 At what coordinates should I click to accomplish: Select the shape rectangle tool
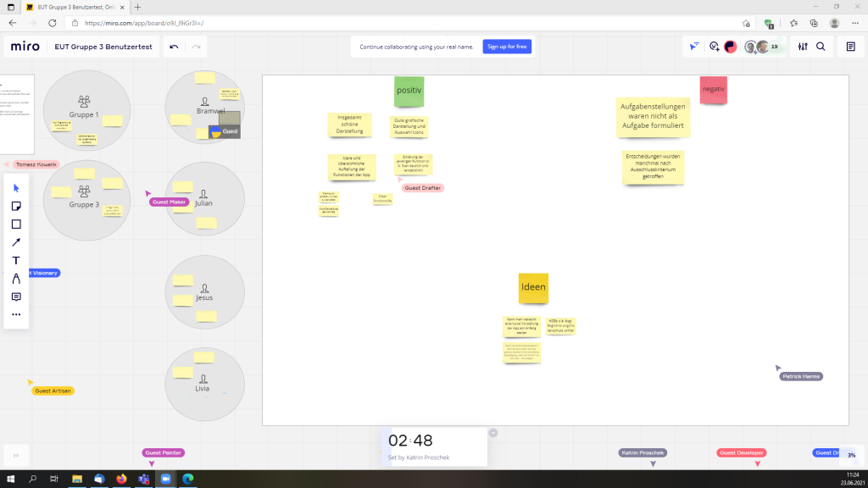pyautogui.click(x=16, y=225)
